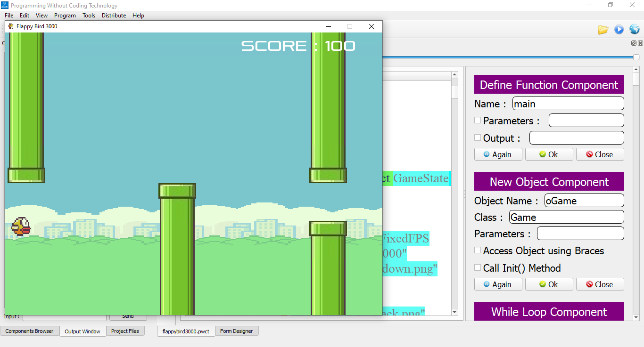Click the GameState highlighted code text

click(421, 178)
